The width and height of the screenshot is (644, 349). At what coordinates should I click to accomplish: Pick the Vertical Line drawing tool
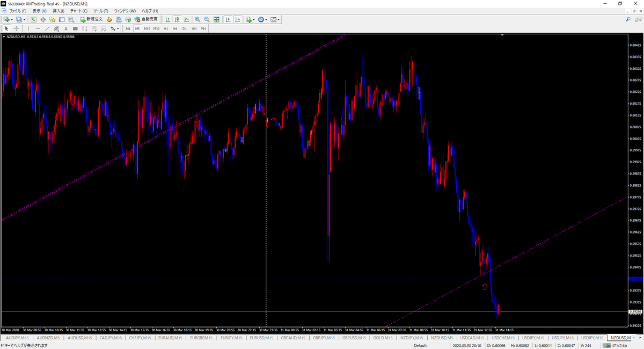[29, 28]
